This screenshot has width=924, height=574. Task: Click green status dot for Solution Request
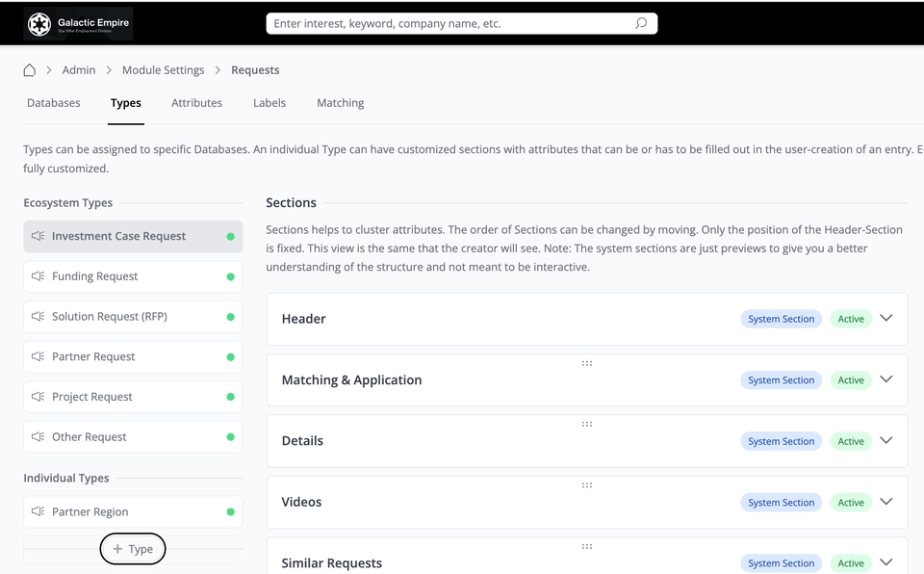[230, 317]
